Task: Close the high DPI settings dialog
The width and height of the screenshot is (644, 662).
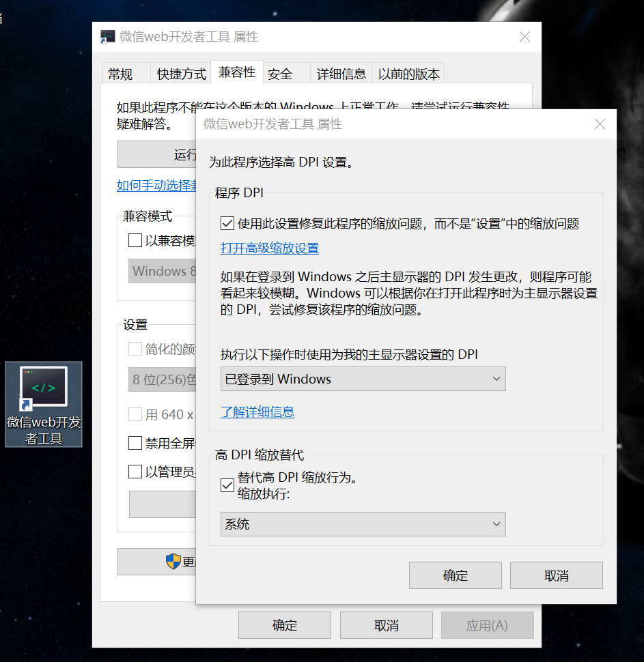Action: click(600, 124)
